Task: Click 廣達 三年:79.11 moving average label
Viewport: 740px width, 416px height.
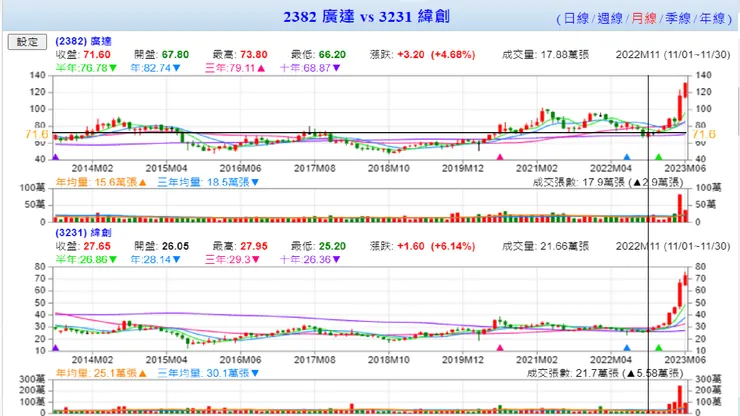Action: point(235,68)
